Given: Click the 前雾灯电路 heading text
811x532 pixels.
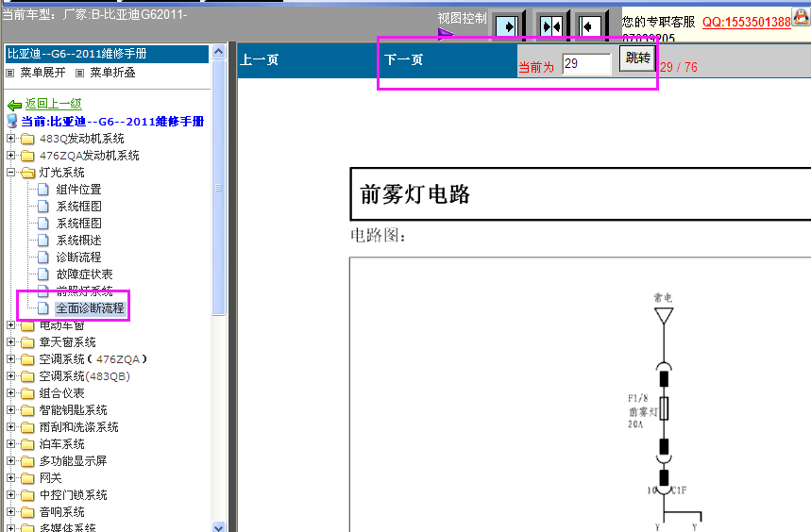Looking at the screenshot, I should tap(414, 194).
